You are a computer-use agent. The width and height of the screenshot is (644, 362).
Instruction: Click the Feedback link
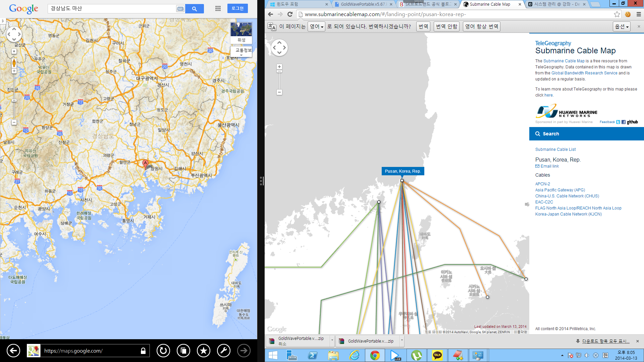[607, 122]
